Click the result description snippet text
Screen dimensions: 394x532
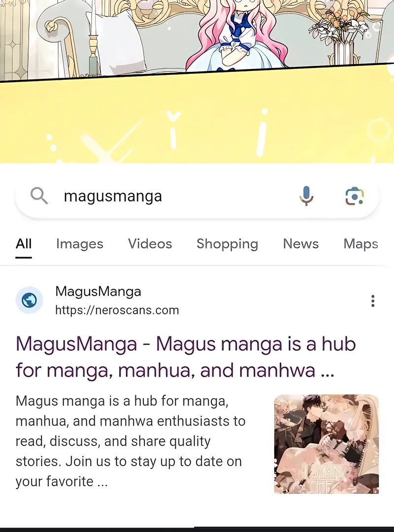(x=131, y=441)
